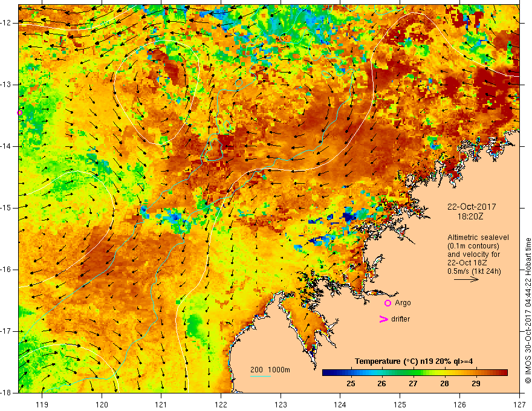532x411 pixels.
Task: Click the 'Argo' legend label
Action: point(403,303)
